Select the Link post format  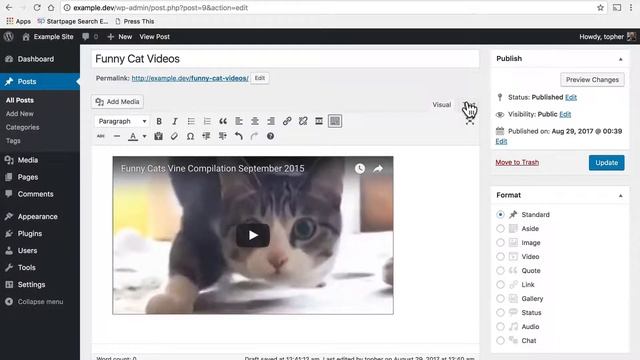[x=500, y=284]
